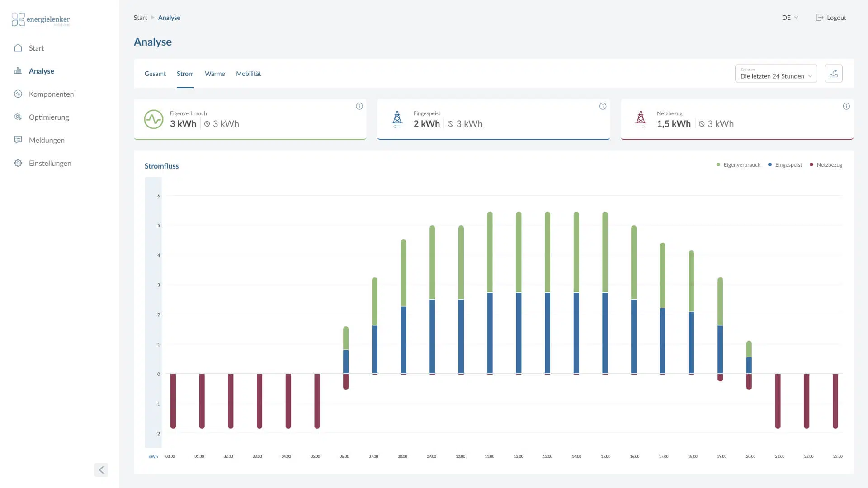Image resolution: width=868 pixels, height=488 pixels.
Task: Open info icon on Netzbezug card
Action: coord(846,106)
